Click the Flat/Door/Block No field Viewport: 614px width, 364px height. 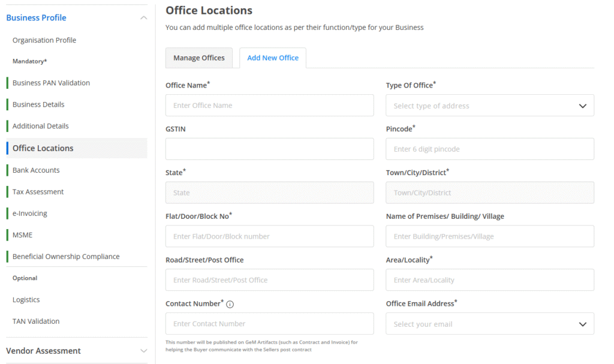tap(269, 236)
